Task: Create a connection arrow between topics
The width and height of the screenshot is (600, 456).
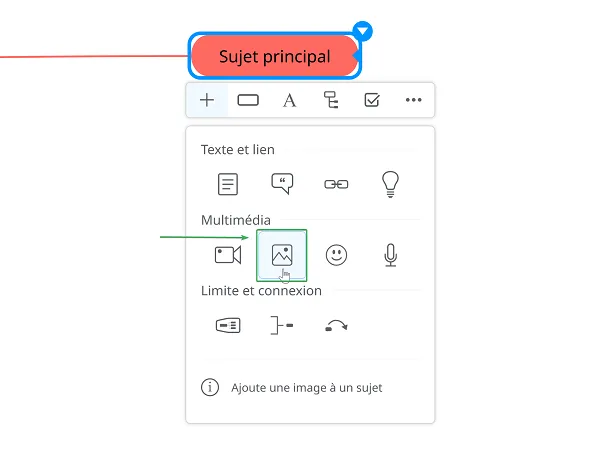Action: (336, 326)
